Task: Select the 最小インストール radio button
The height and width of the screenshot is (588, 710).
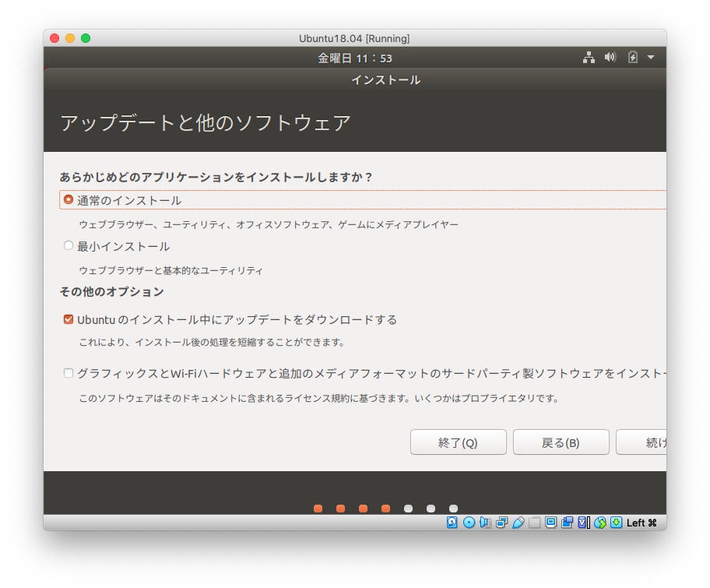Action: pyautogui.click(x=68, y=245)
